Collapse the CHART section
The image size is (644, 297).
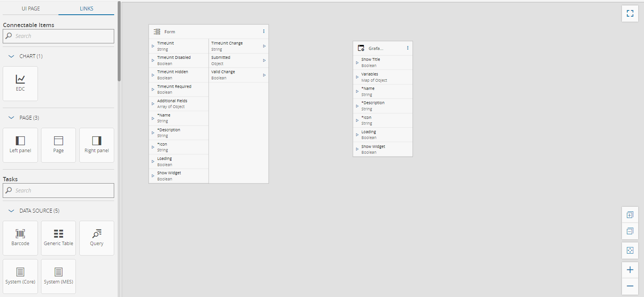[11, 56]
